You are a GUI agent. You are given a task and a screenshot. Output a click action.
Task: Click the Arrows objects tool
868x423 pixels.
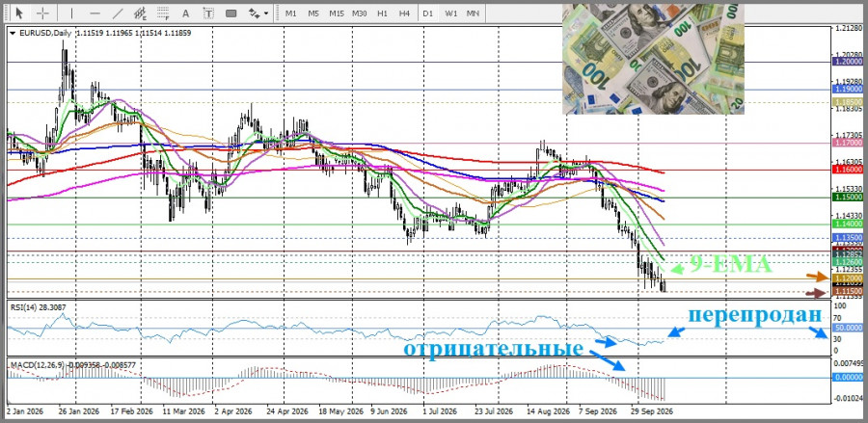pyautogui.click(x=254, y=13)
